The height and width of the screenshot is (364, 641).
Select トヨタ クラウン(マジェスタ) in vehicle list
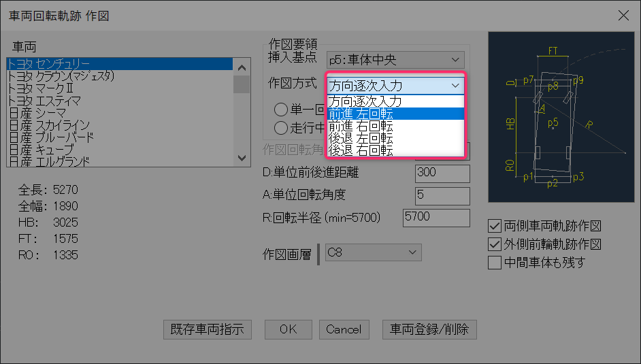120,76
